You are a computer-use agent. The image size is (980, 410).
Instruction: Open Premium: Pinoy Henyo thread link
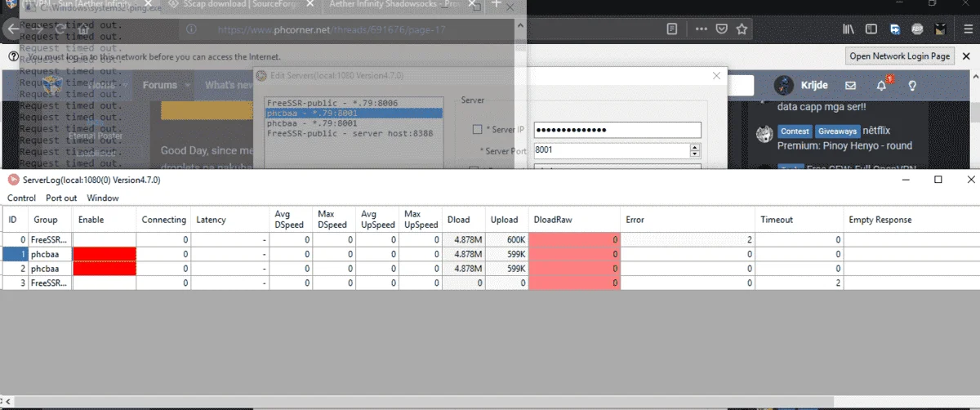(x=844, y=146)
